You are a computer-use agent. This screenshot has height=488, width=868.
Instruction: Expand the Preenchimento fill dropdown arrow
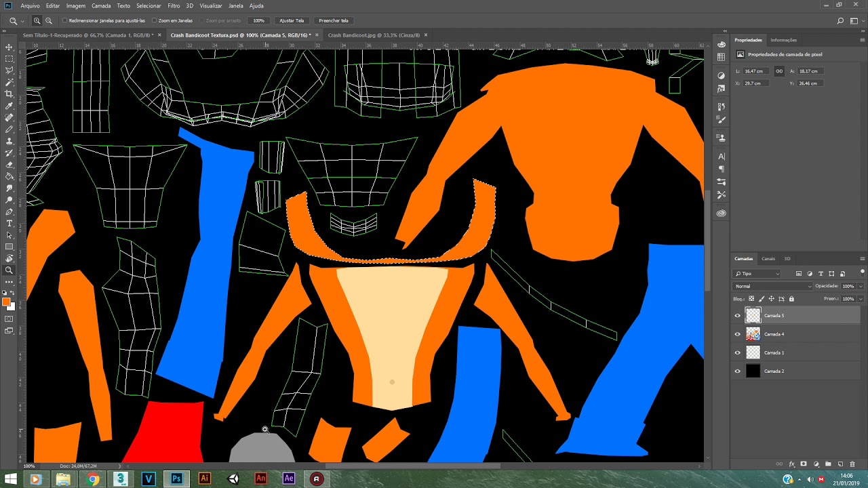tap(861, 299)
